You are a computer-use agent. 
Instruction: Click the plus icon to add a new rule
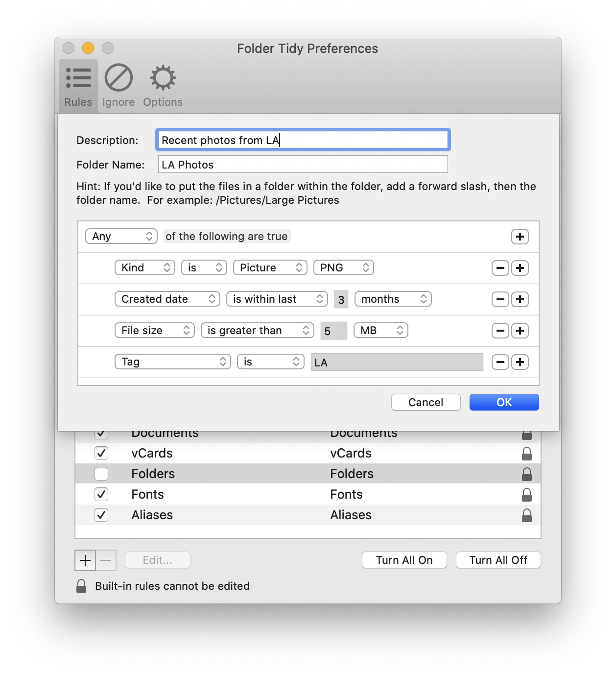520,237
